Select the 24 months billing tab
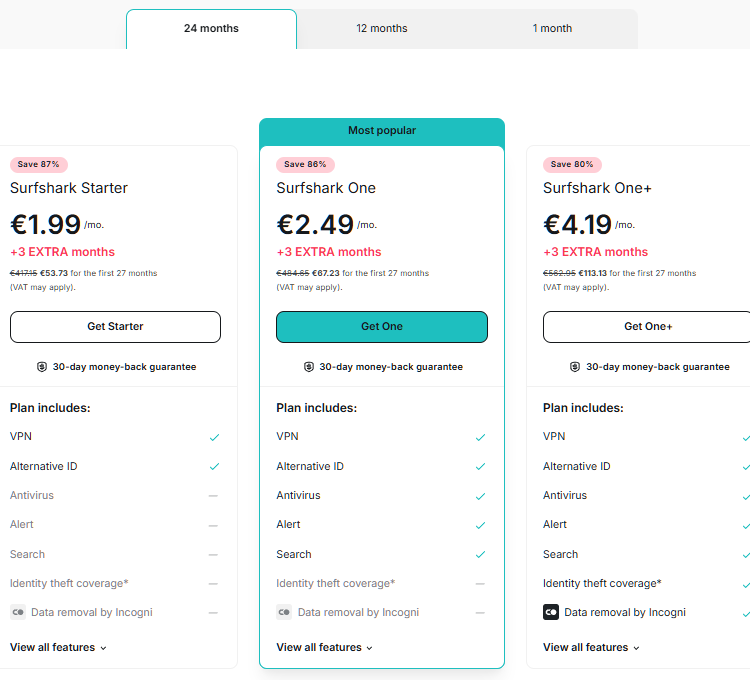Viewport: 750px width, 680px height. 211,29
